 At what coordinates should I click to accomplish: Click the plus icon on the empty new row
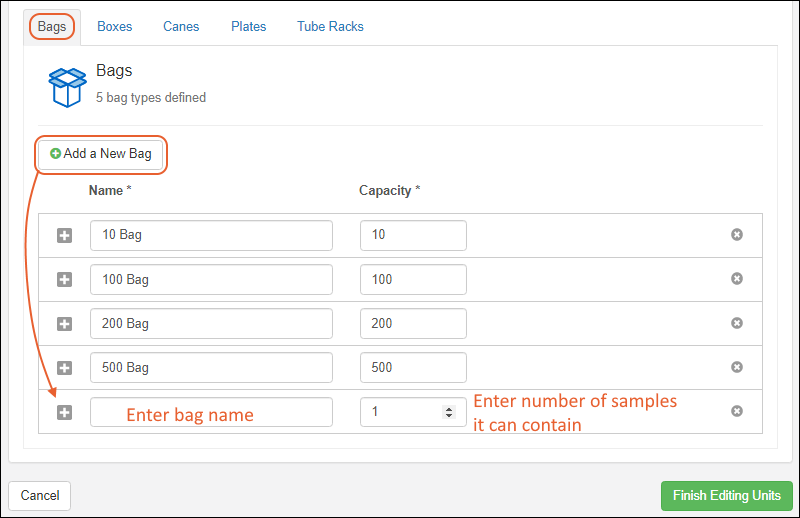pos(64,412)
